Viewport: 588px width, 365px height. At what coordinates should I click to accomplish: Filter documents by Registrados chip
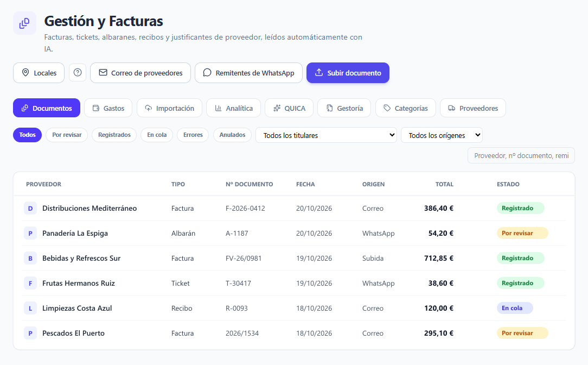tap(114, 135)
